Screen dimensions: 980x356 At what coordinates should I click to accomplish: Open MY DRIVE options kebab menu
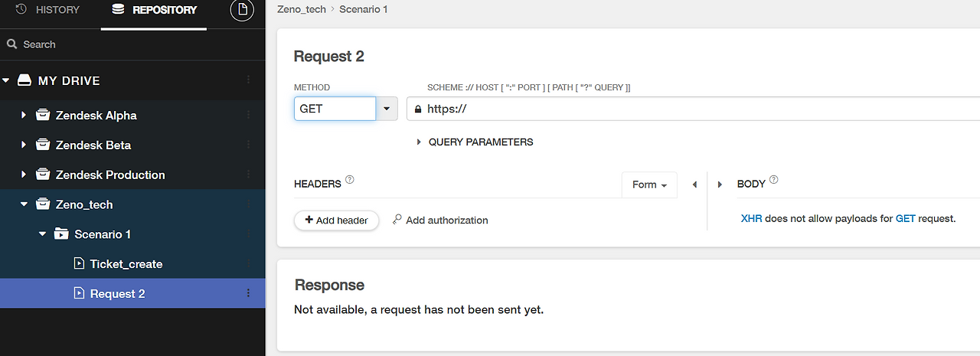[247, 80]
